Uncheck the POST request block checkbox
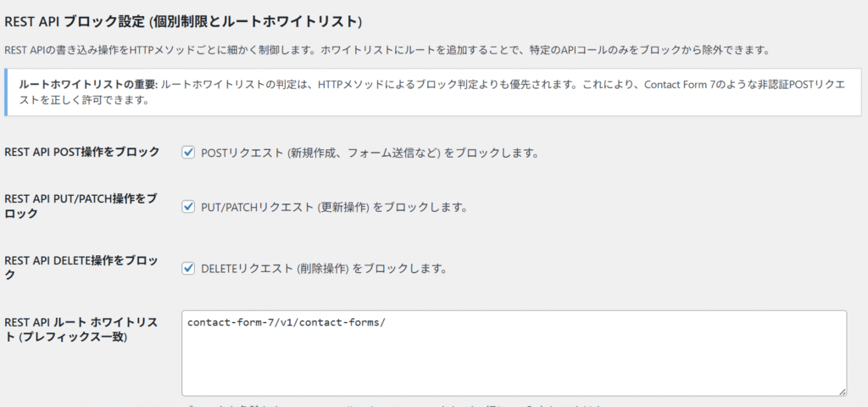 [x=188, y=153]
